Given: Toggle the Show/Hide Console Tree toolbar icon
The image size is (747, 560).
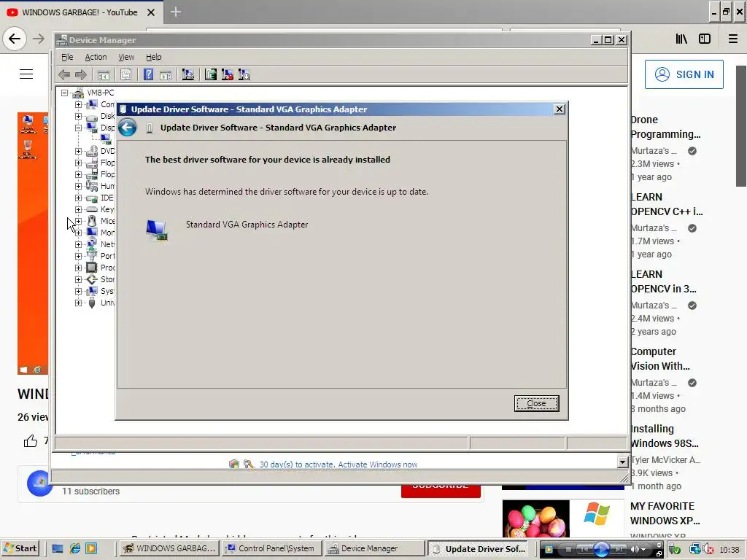Looking at the screenshot, I should pos(104,75).
